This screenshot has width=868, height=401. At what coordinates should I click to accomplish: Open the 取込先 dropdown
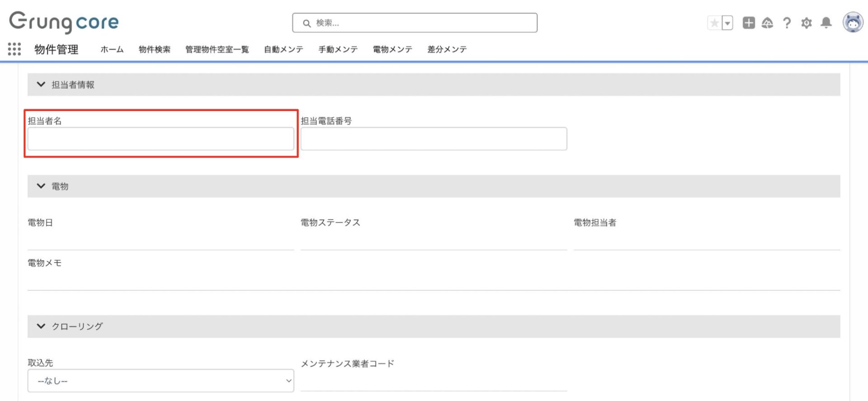[x=160, y=381]
